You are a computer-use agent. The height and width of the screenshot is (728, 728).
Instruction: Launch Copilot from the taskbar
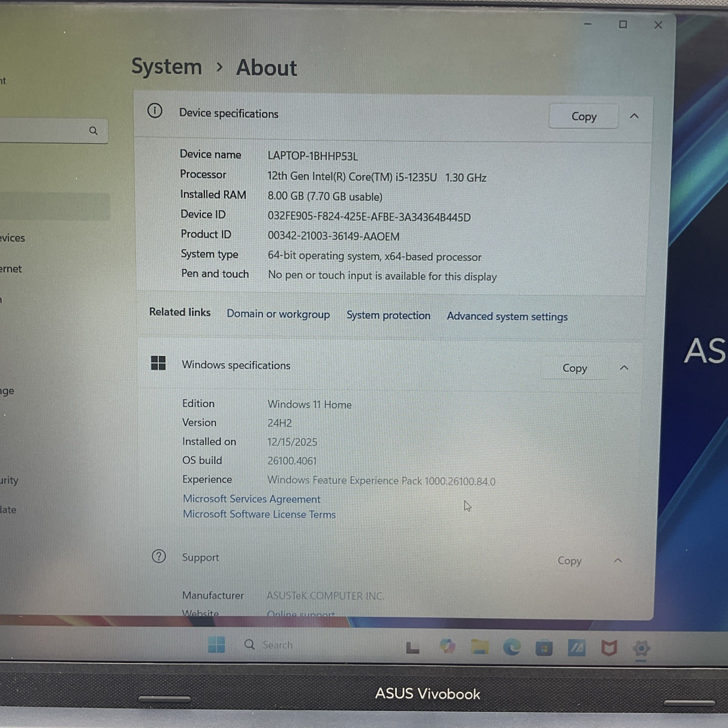coord(447,646)
